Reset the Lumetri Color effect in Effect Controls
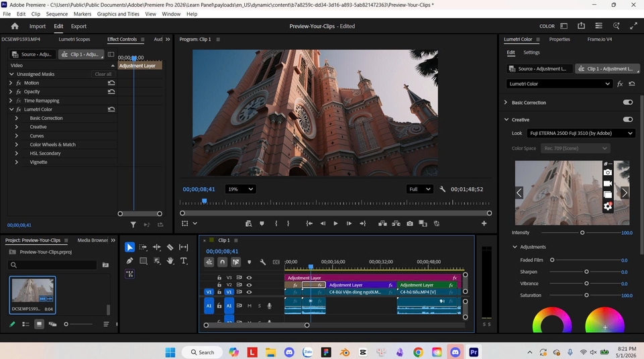The height and width of the screenshot is (359, 644). 111,109
